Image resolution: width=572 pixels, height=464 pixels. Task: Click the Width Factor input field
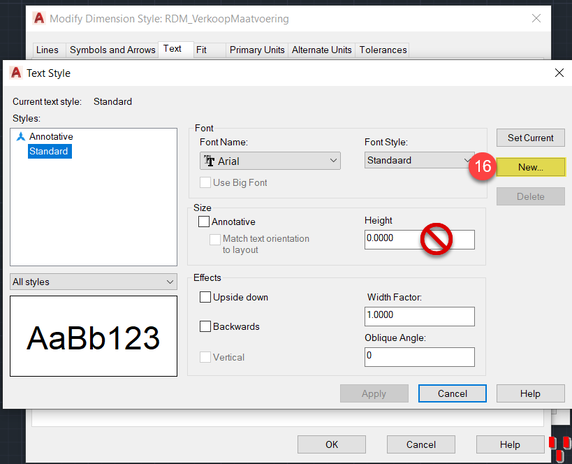(x=419, y=316)
